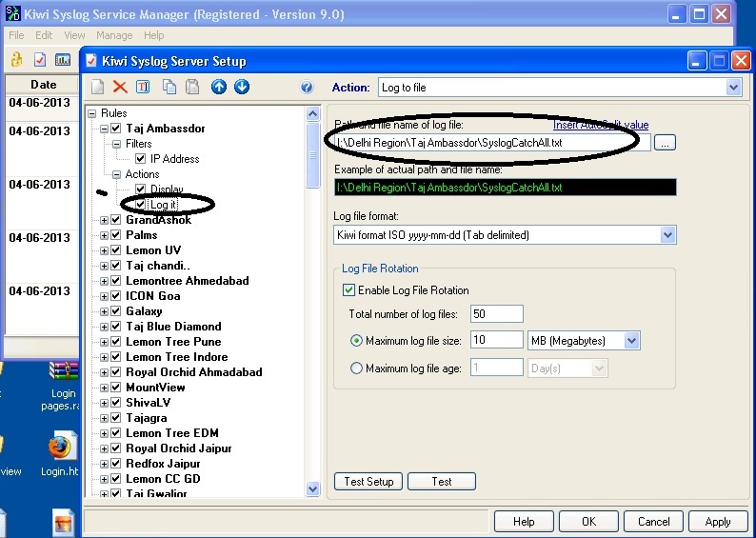The height and width of the screenshot is (538, 756).
Task: Toggle the IP Address filter checkbox
Action: [x=140, y=159]
